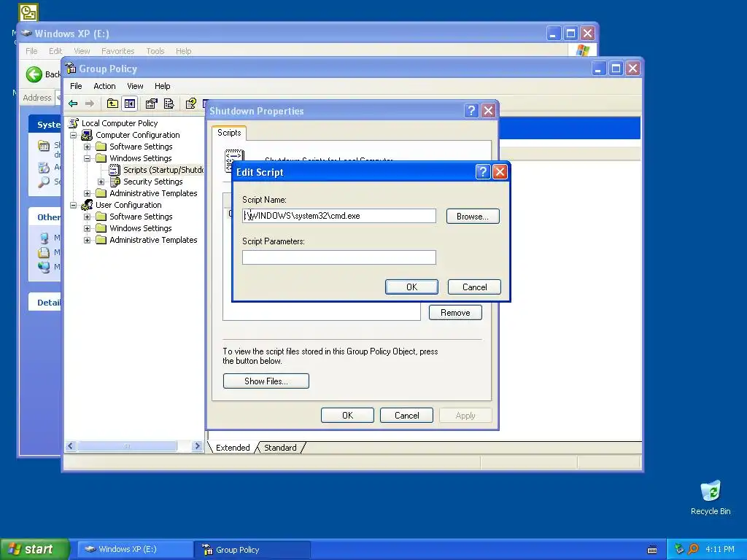This screenshot has width=747, height=560.
Task: Switch to the Extended tab
Action: [233, 448]
